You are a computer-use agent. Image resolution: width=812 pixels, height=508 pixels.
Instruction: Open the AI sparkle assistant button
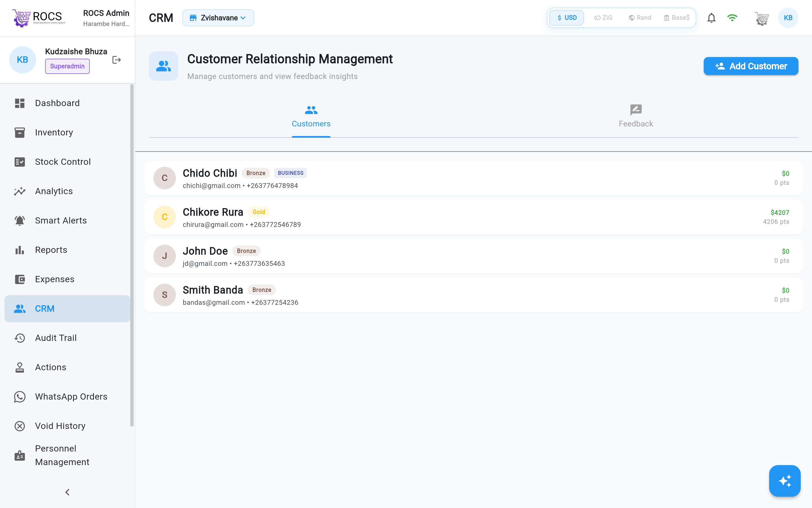(x=784, y=481)
